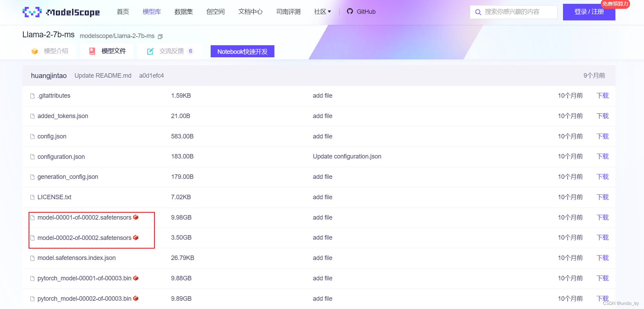Viewport: 644px width, 309px height.
Task: Click the Update configuration.json commit message
Action: [x=347, y=156]
